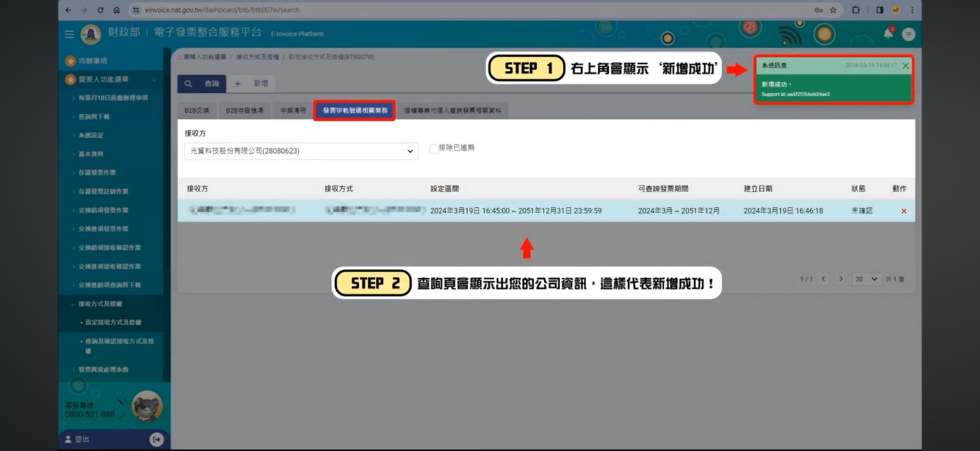The width and height of the screenshot is (980, 451).
Task: Click the Ministry of Finance logo emblem
Action: [x=91, y=34]
